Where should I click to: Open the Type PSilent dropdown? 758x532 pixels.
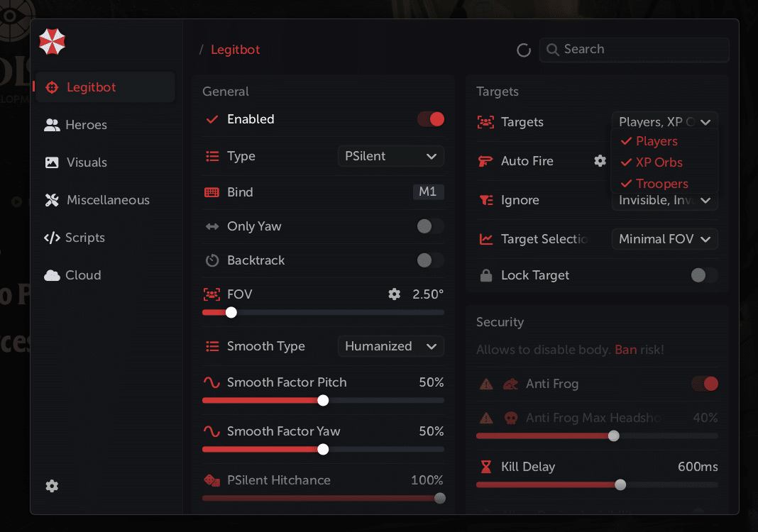click(391, 156)
